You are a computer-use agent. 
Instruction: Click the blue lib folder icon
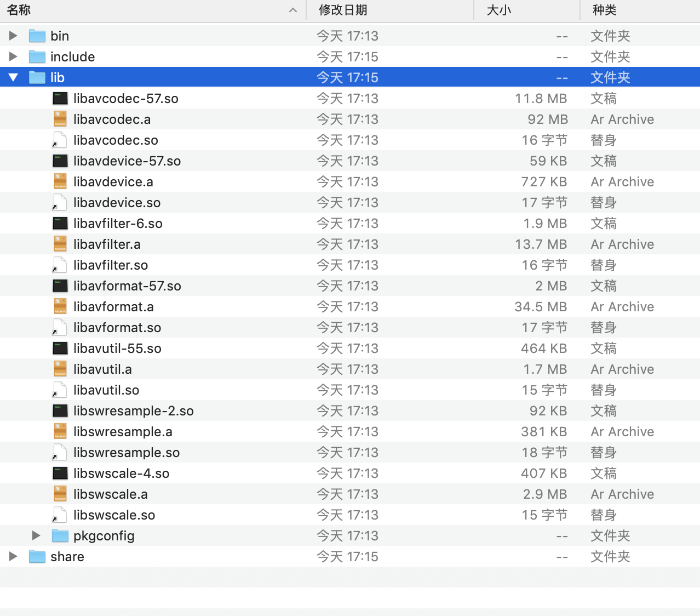37,77
